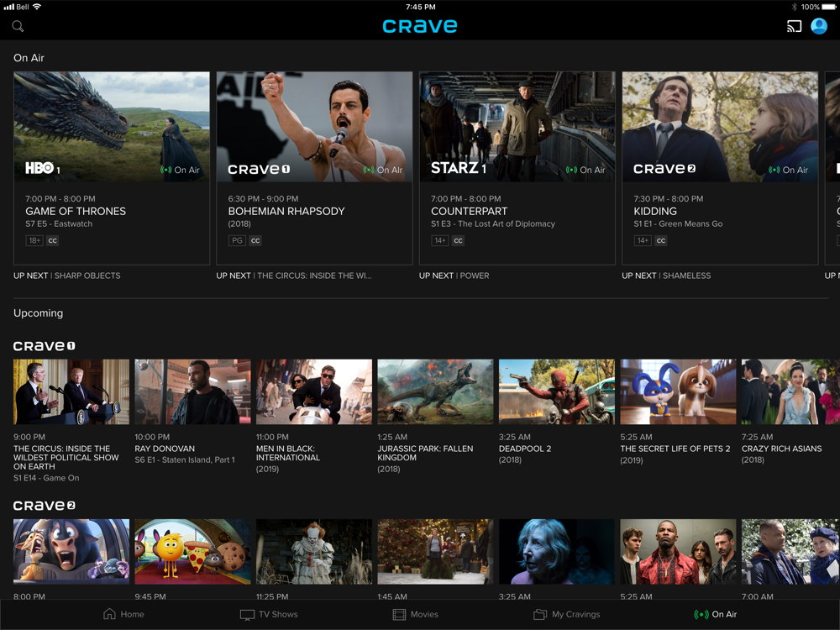
Task: Tap On Air indicator on Bohemian Rhapsody
Action: tap(382, 170)
